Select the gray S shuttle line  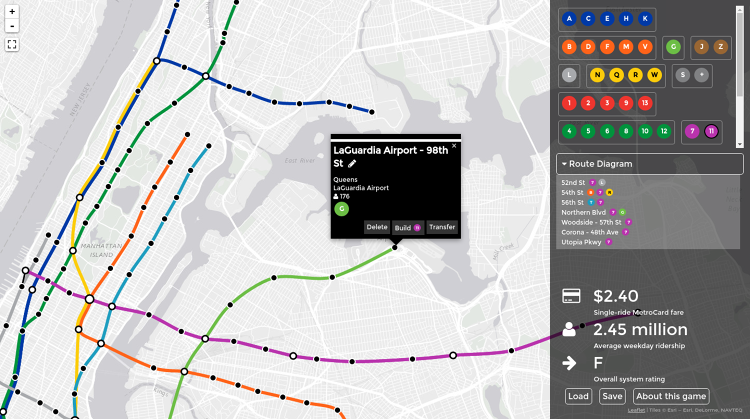tap(683, 75)
